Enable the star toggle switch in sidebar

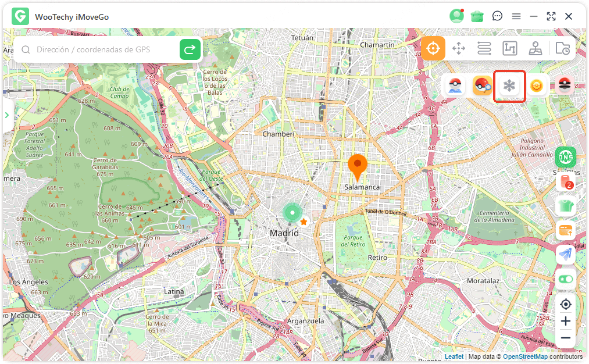pos(565,280)
